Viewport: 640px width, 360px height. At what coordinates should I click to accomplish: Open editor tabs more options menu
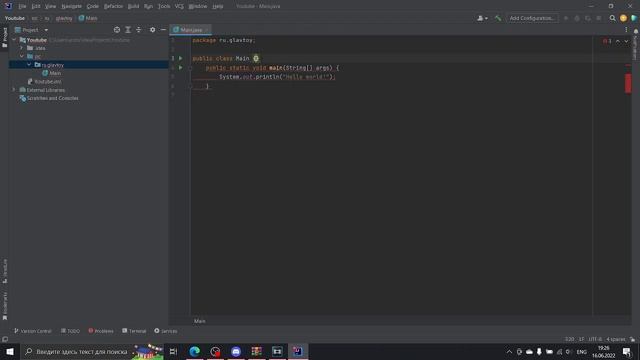click(x=626, y=30)
